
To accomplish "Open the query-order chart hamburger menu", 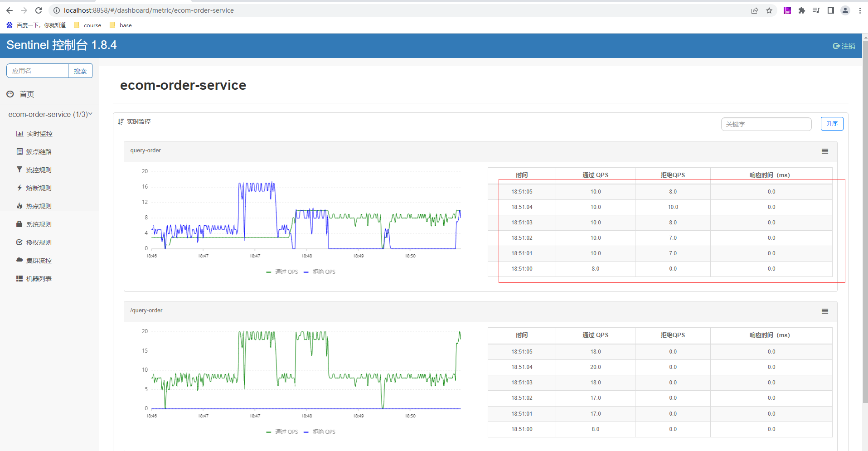I will pos(824,151).
